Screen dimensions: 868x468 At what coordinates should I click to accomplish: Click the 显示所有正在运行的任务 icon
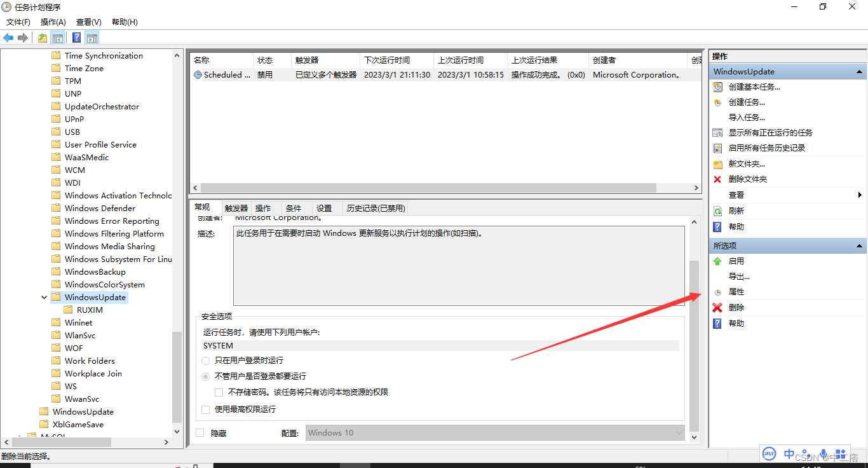pos(717,133)
